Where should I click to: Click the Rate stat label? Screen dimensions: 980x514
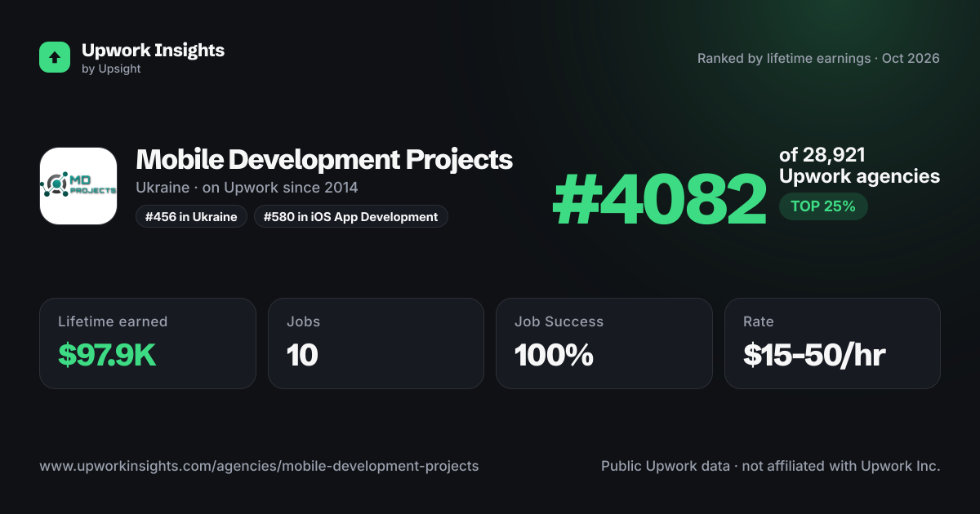pyautogui.click(x=759, y=321)
